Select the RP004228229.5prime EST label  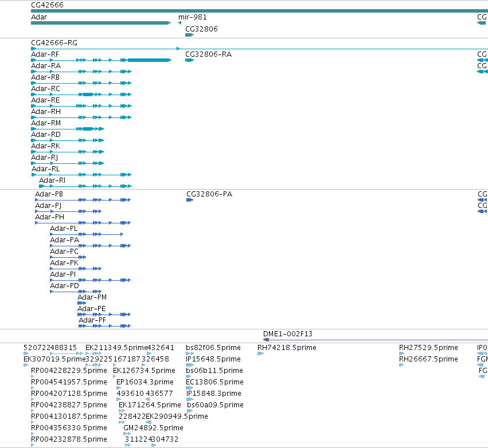(69, 371)
